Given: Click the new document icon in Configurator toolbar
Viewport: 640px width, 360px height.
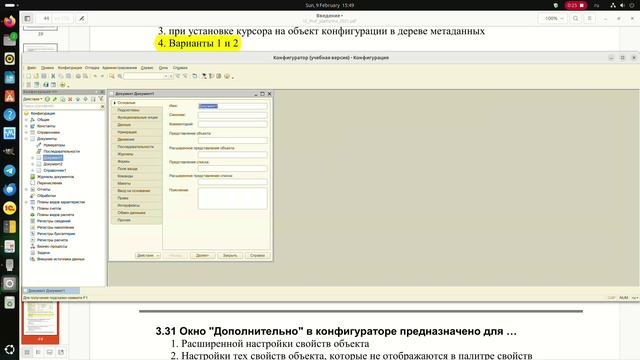Looking at the screenshot, I should (28, 76).
